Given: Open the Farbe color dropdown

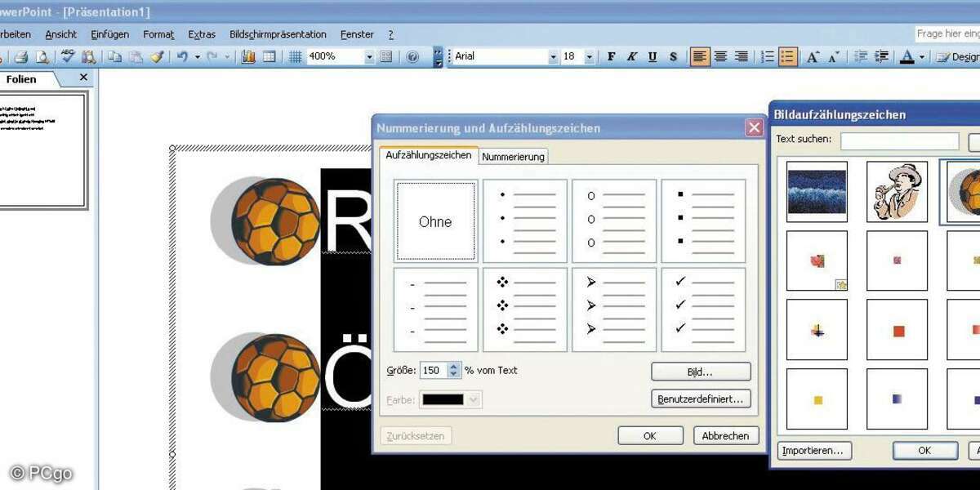Looking at the screenshot, I should click(x=472, y=399).
